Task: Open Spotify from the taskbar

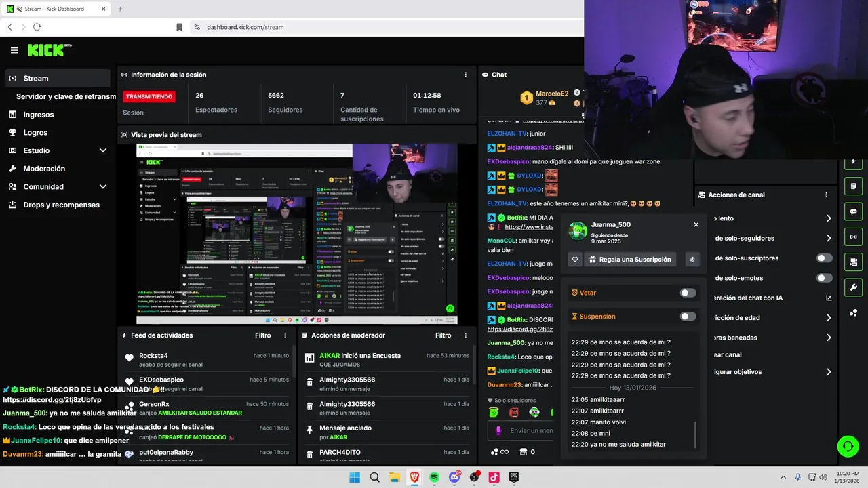Action: point(434,477)
